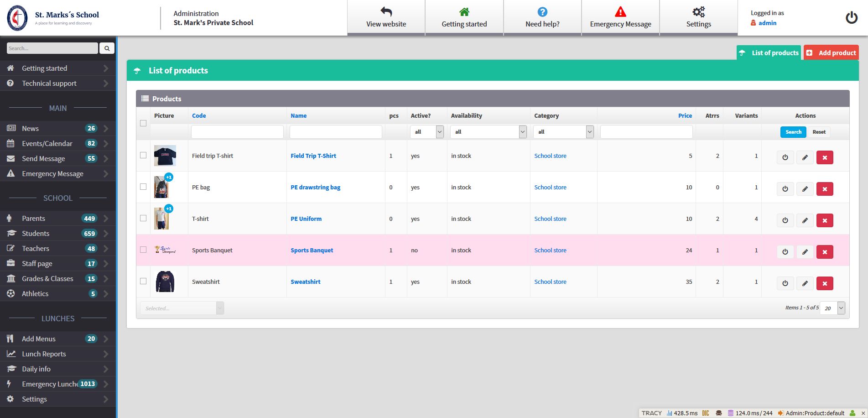Open the Emergency Message warning triangle
This screenshot has width=868, height=418.
pyautogui.click(x=620, y=12)
